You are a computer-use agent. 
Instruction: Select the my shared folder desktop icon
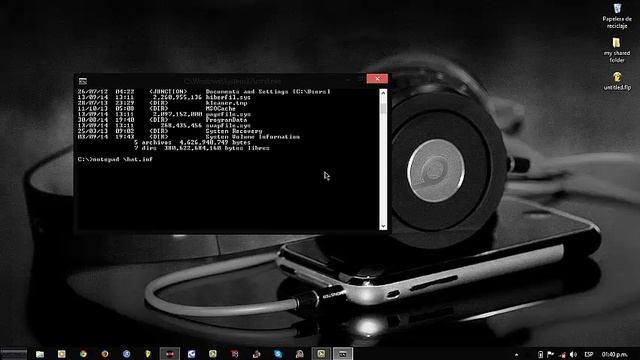tap(617, 50)
